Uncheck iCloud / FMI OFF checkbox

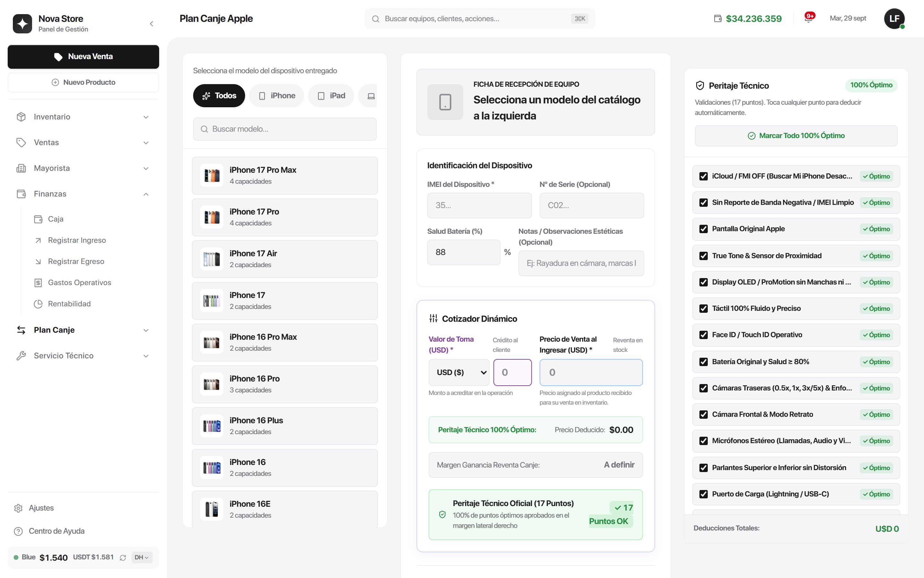(703, 176)
